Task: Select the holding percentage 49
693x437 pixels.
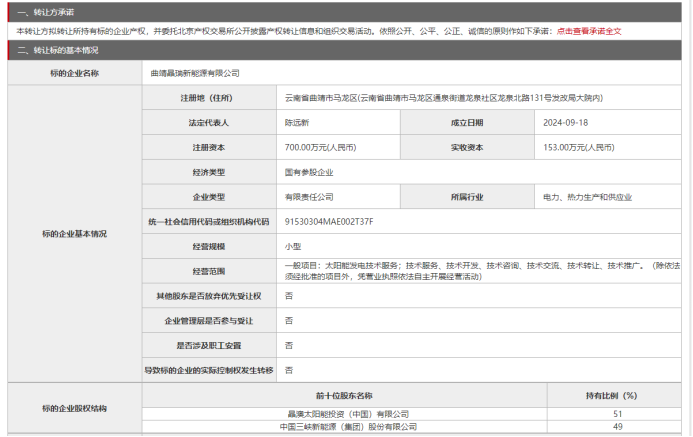Action: [x=618, y=427]
